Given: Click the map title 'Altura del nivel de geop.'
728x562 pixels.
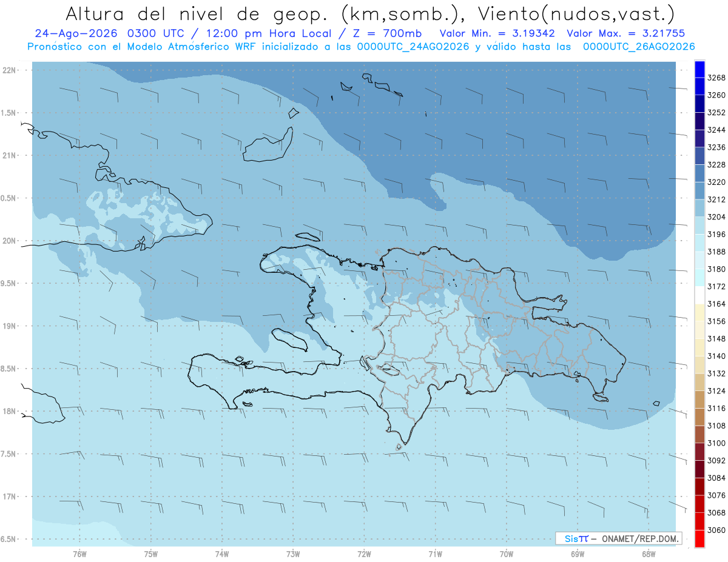Looking at the screenshot, I should (195, 13).
